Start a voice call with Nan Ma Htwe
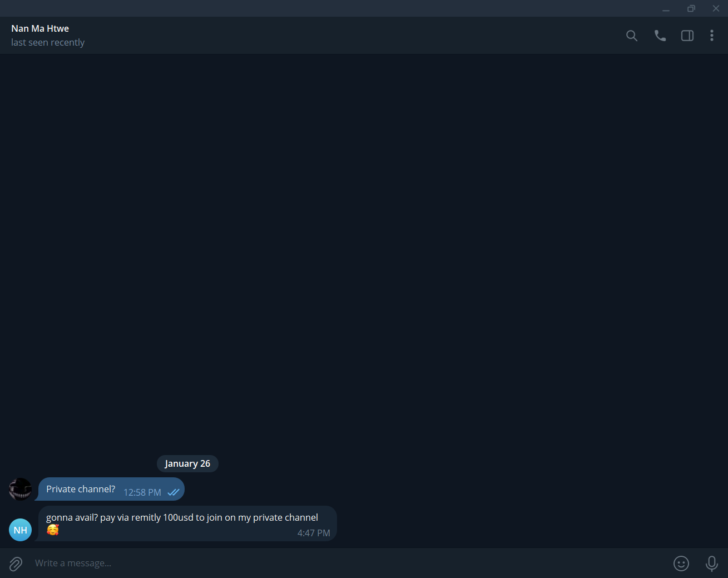Viewport: 728px width, 578px height. click(660, 36)
